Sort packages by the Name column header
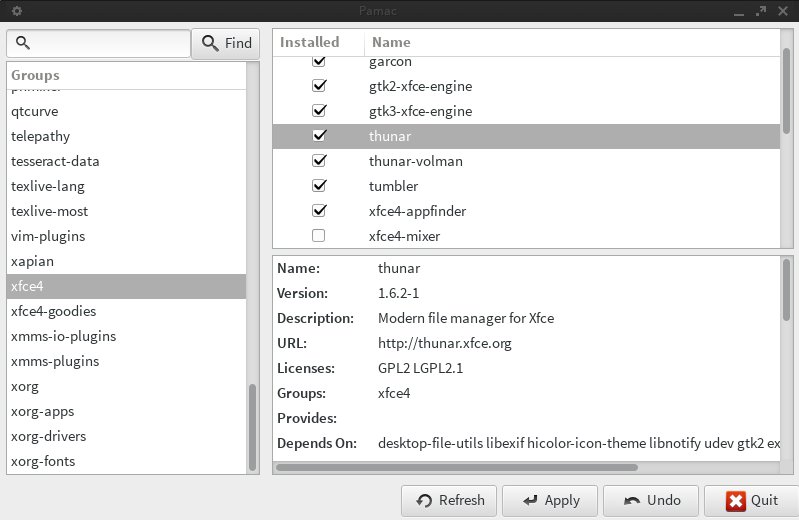The image size is (799, 520). [x=572, y=42]
